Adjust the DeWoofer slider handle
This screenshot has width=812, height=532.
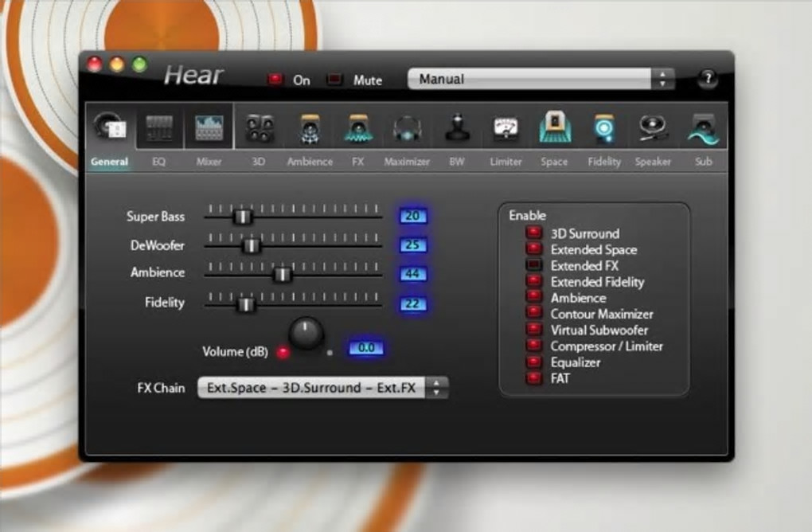(251, 245)
